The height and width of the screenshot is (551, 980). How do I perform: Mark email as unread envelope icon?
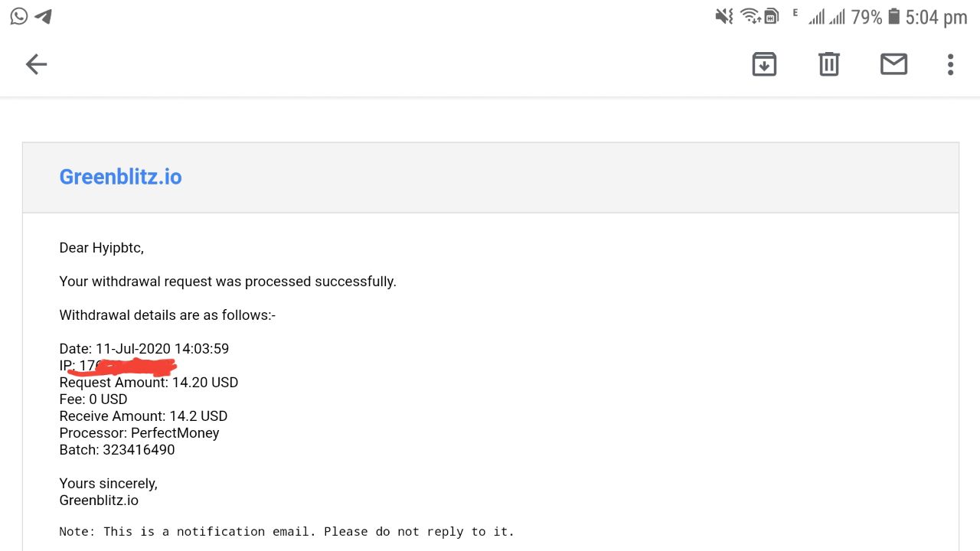tap(893, 64)
